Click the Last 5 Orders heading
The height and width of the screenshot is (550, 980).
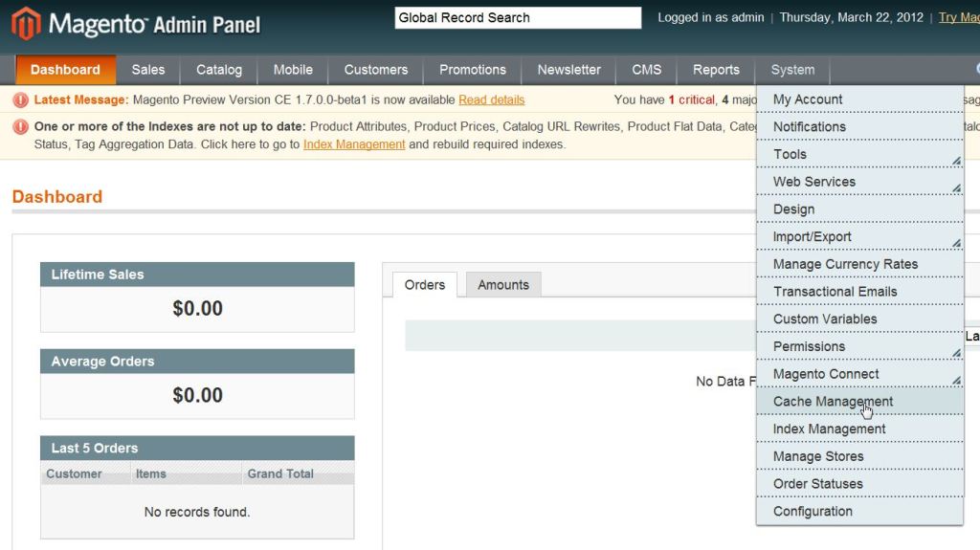coord(95,448)
